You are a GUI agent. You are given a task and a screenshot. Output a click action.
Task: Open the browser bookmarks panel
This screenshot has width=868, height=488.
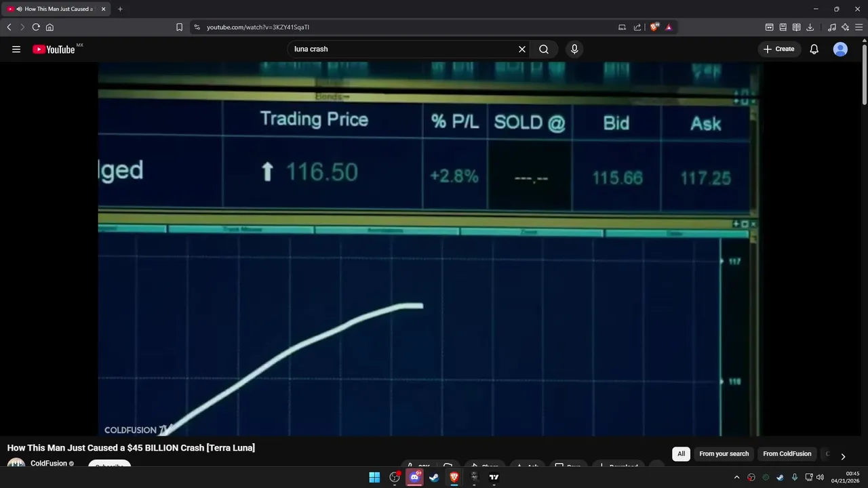click(783, 27)
